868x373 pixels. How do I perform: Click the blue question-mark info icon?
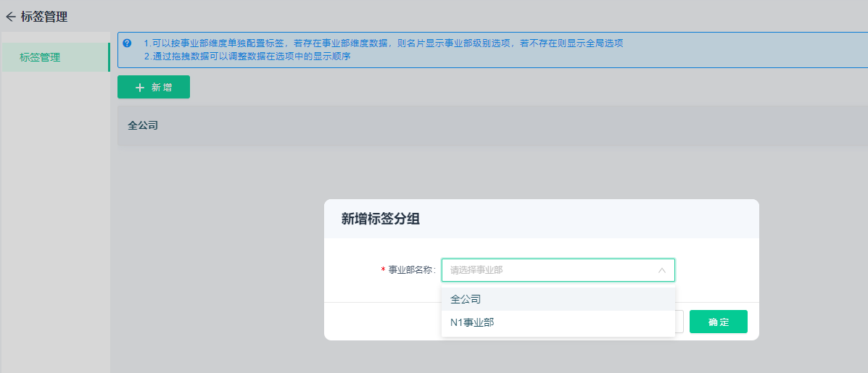pyautogui.click(x=128, y=43)
